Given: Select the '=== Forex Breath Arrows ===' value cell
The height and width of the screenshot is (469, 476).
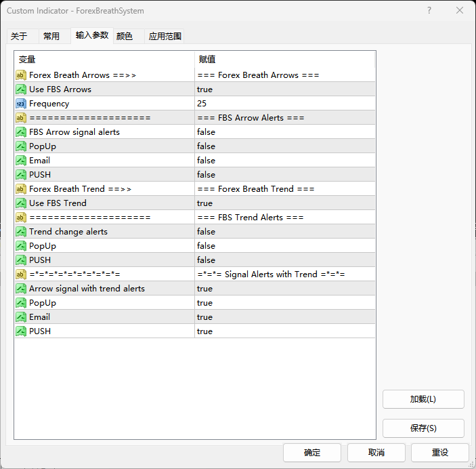Looking at the screenshot, I should pos(285,75).
